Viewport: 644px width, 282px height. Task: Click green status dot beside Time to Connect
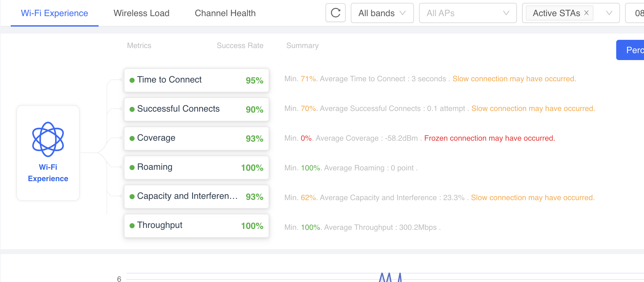pyautogui.click(x=132, y=80)
